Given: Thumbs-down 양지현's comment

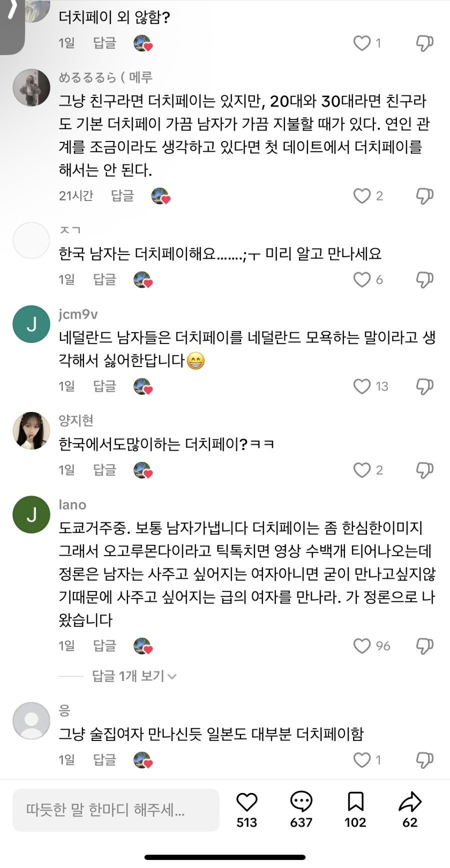Looking at the screenshot, I should tap(424, 470).
